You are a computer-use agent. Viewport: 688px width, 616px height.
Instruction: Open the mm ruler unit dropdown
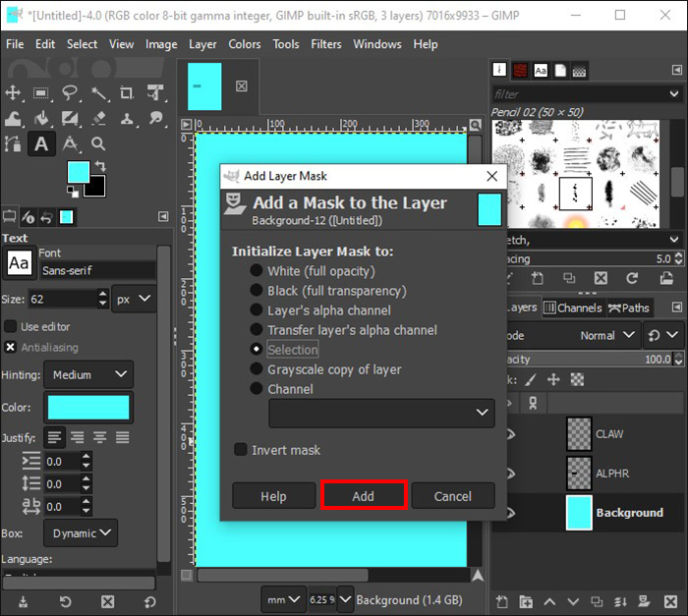click(284, 599)
